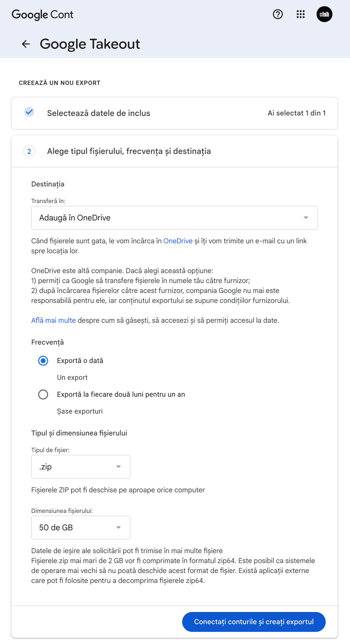Click the Google Cont logo
This screenshot has height=644, width=350.
coord(42,15)
